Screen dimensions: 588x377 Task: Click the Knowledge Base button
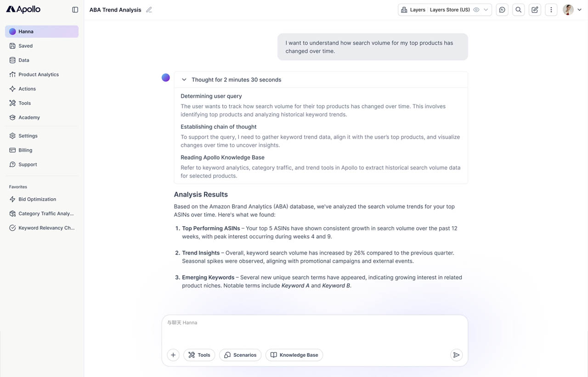tap(294, 355)
